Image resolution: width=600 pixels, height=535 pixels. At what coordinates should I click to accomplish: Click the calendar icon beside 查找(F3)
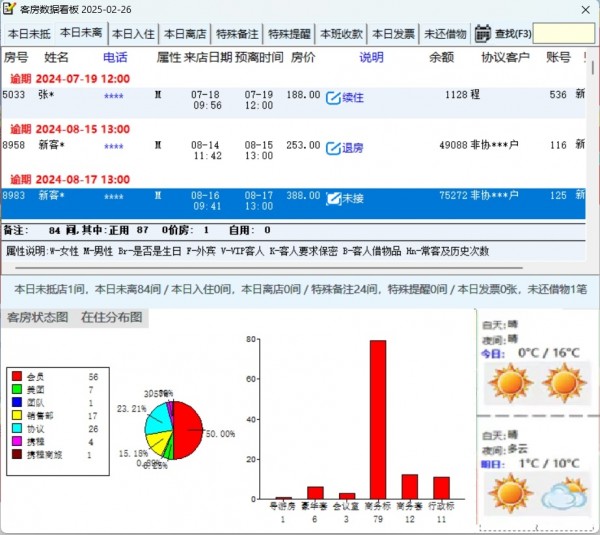click(482, 33)
